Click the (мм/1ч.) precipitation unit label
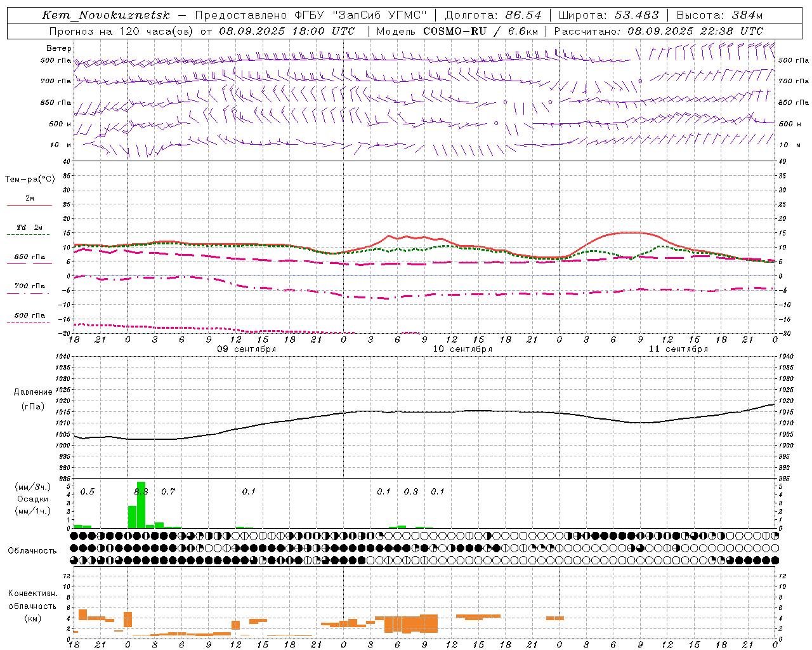Image resolution: width=812 pixels, height=650 pixels. coord(33,511)
